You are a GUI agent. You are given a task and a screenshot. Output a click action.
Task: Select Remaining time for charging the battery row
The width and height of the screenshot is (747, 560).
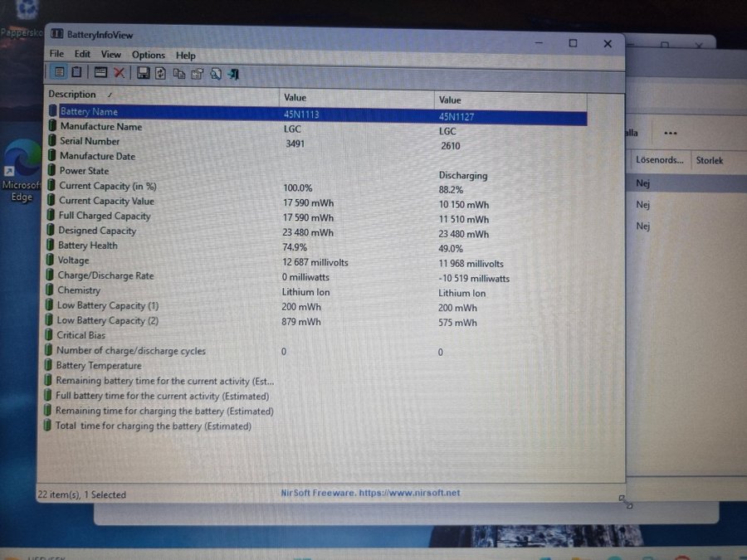point(164,411)
